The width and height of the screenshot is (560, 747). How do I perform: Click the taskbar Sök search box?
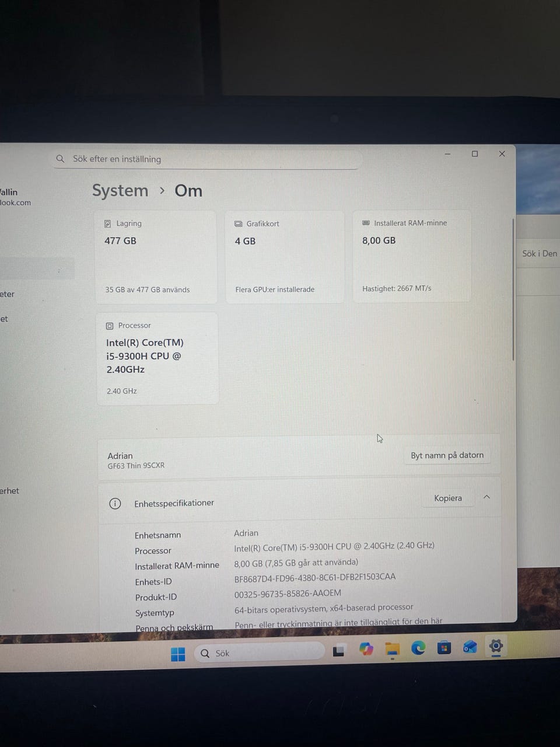tap(259, 652)
